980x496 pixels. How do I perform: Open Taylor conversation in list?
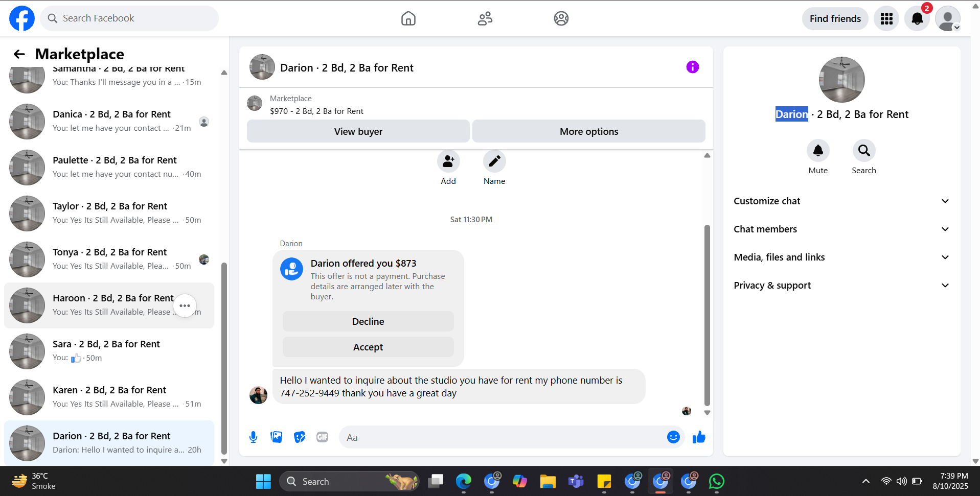pos(109,214)
